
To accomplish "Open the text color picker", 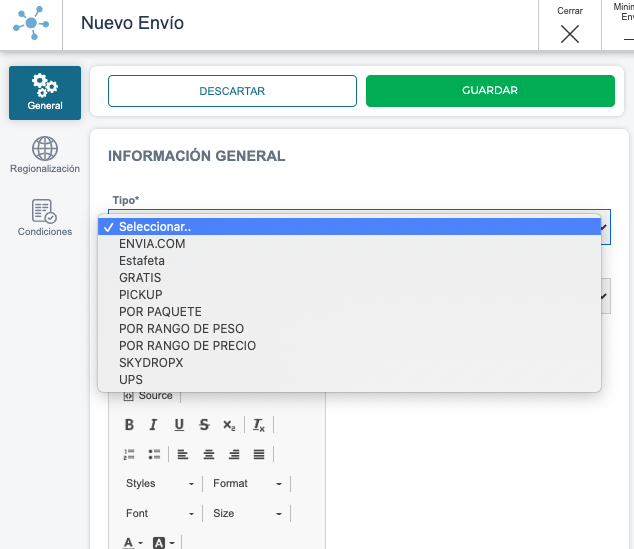I will 133,543.
